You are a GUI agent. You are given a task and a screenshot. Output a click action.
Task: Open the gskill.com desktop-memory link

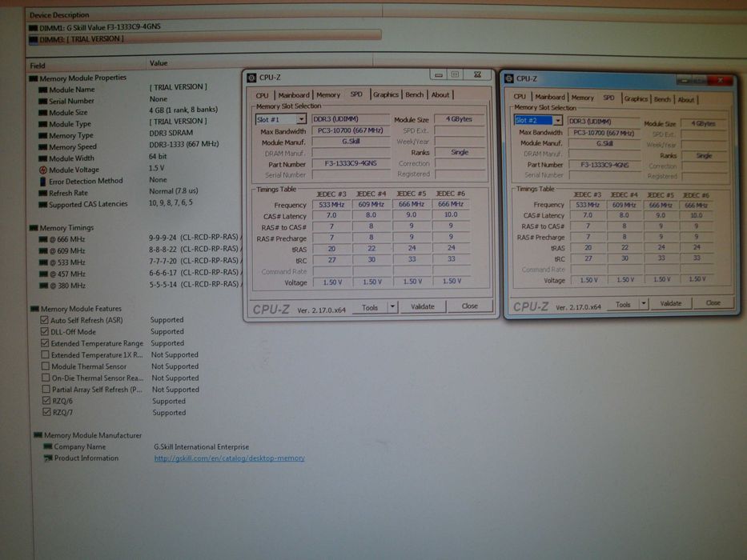click(x=230, y=458)
